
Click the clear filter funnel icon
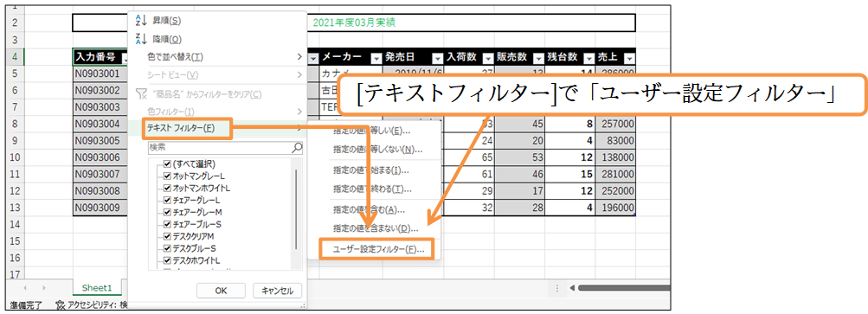tap(141, 94)
